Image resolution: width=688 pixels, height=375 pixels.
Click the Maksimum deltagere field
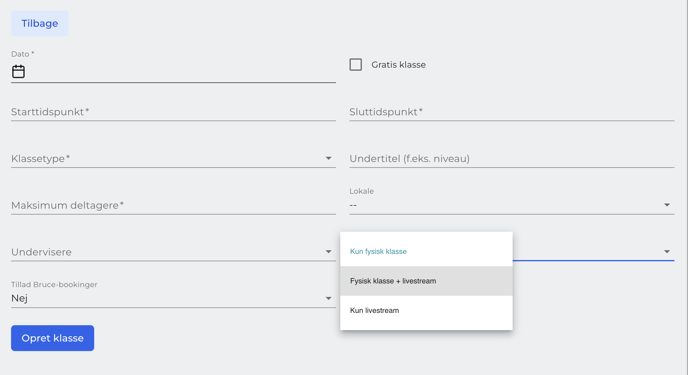coord(173,205)
